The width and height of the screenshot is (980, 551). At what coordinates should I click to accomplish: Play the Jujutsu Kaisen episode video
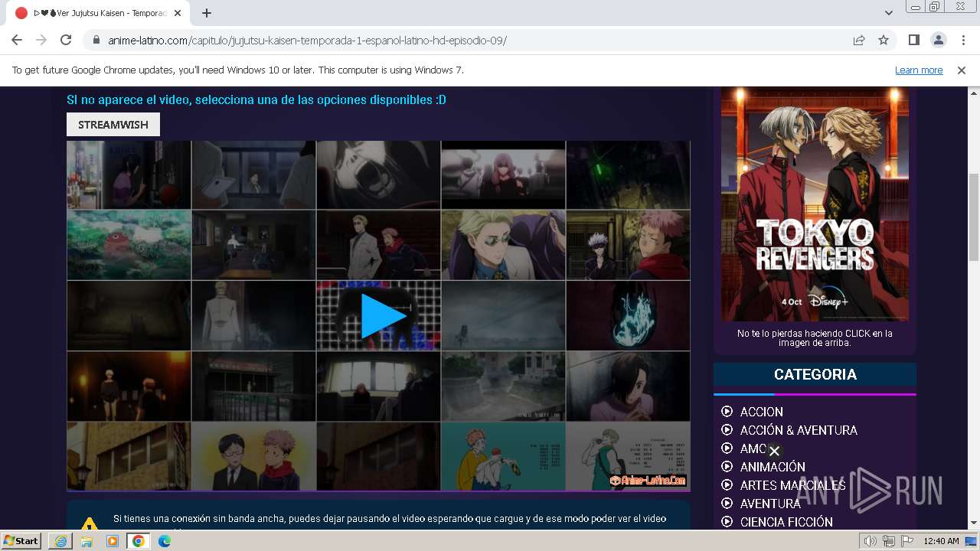(384, 315)
